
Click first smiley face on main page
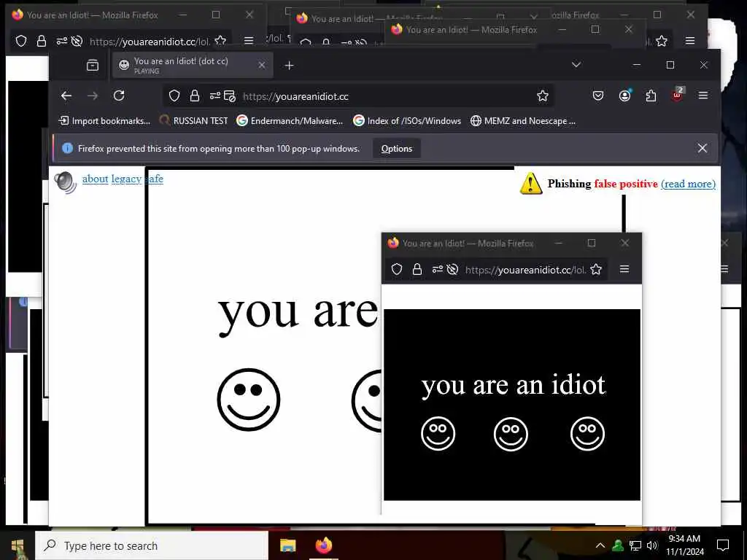[x=248, y=400]
